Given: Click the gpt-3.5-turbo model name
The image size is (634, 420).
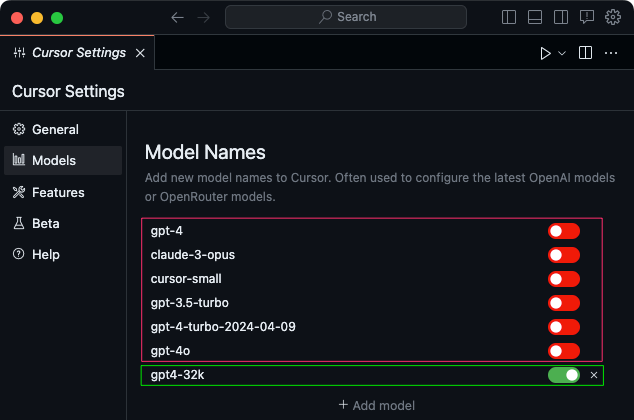Looking at the screenshot, I should [x=190, y=303].
